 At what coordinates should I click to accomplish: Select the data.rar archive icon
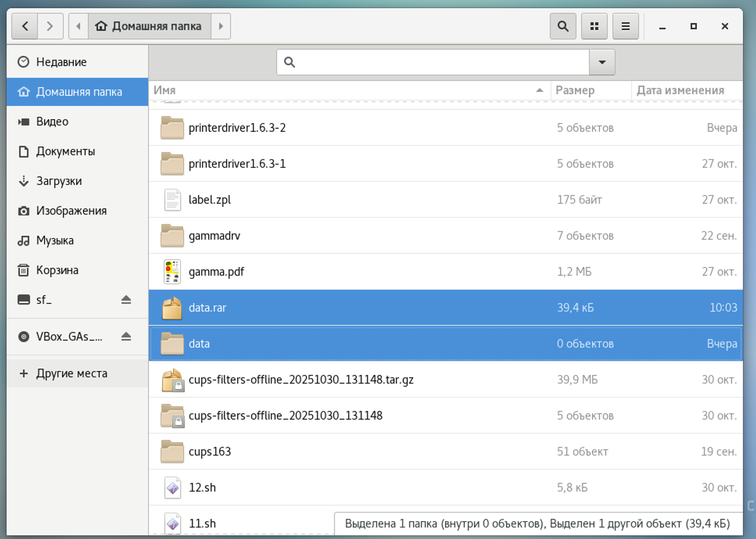(172, 308)
